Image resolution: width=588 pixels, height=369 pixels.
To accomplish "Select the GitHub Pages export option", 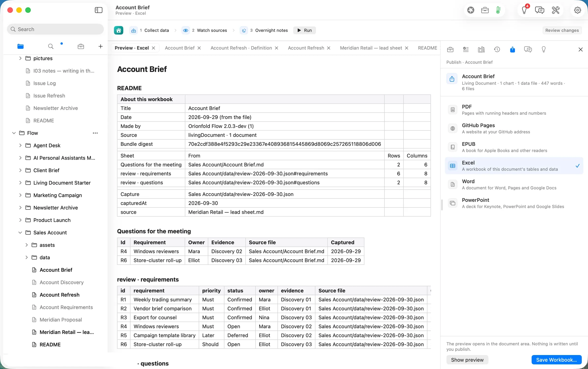I will [x=514, y=128].
